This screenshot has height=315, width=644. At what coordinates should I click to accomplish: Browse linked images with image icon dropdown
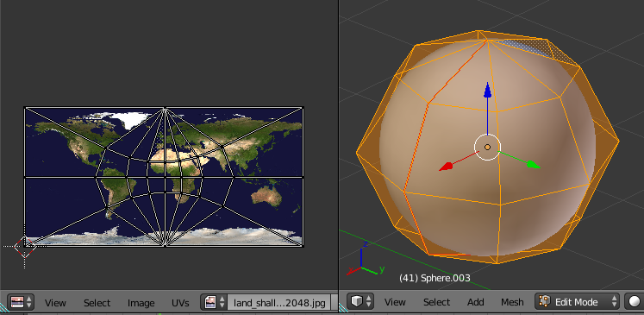[215, 302]
